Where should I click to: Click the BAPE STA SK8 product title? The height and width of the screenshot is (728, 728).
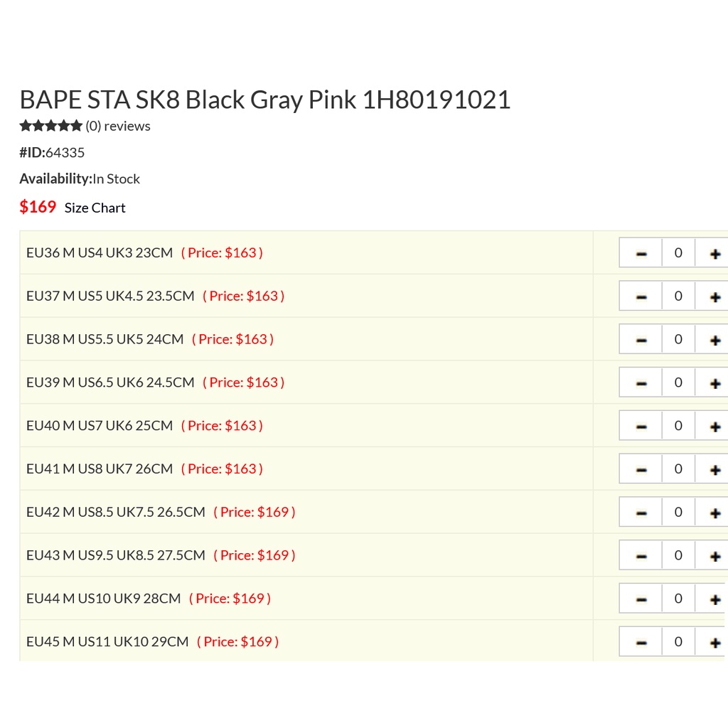pos(265,100)
